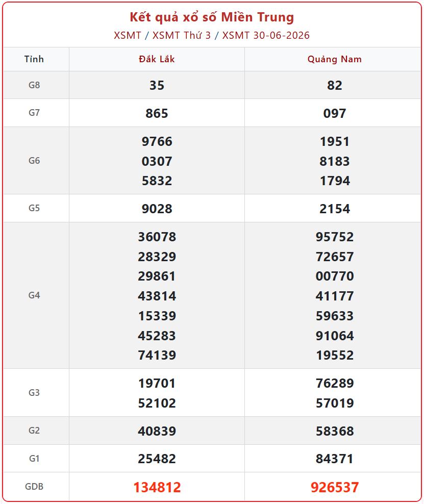Screen dimensions: 424x504
Task: Select Quảng Nam special prize number 926537
Action: click(334, 487)
